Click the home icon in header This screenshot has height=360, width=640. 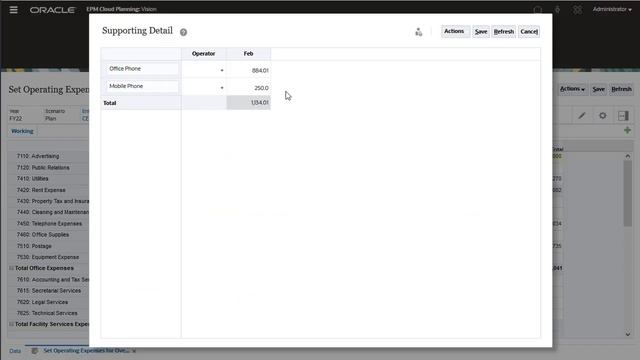click(x=538, y=9)
